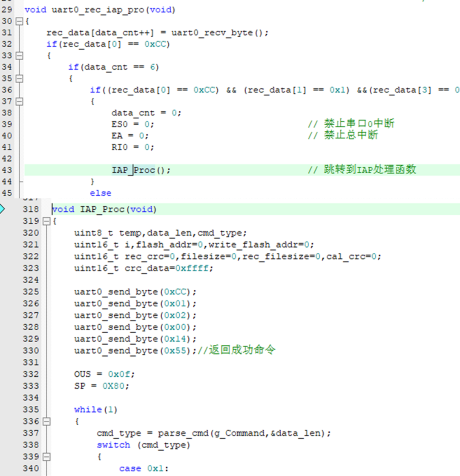Click the SP = 0X80 statement on line 333

pyautogui.click(x=101, y=386)
